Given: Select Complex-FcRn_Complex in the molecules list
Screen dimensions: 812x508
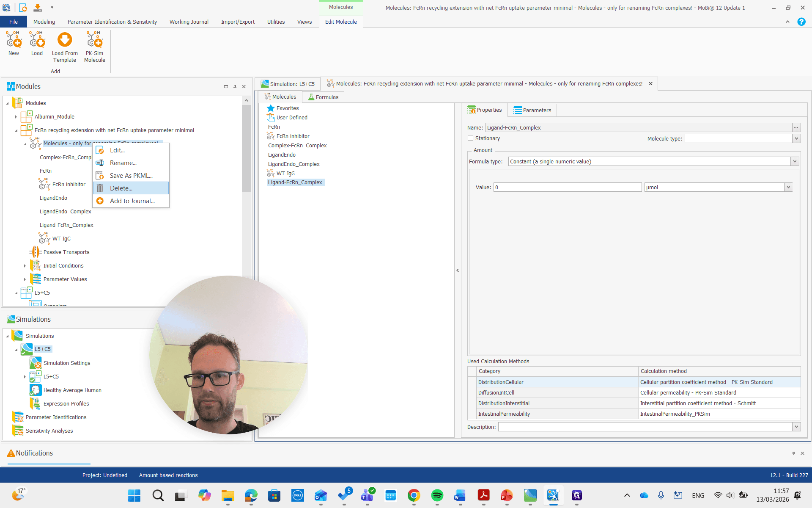Looking at the screenshot, I should coord(297,146).
